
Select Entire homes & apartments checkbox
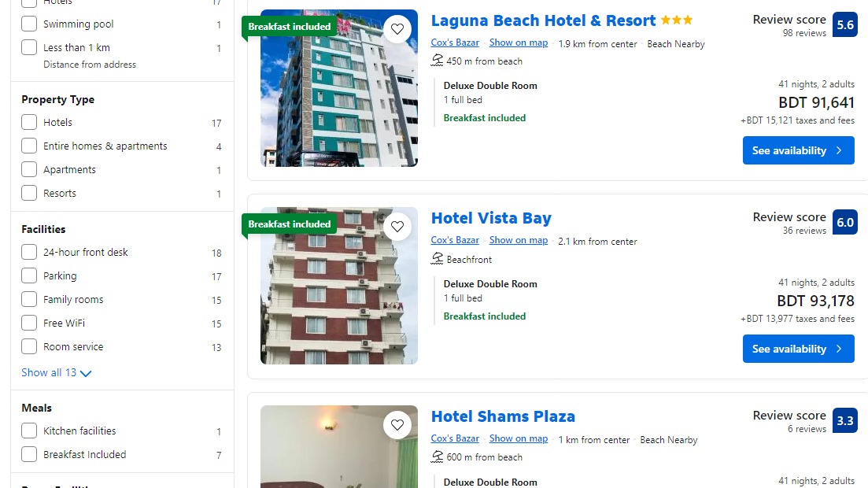pos(29,146)
